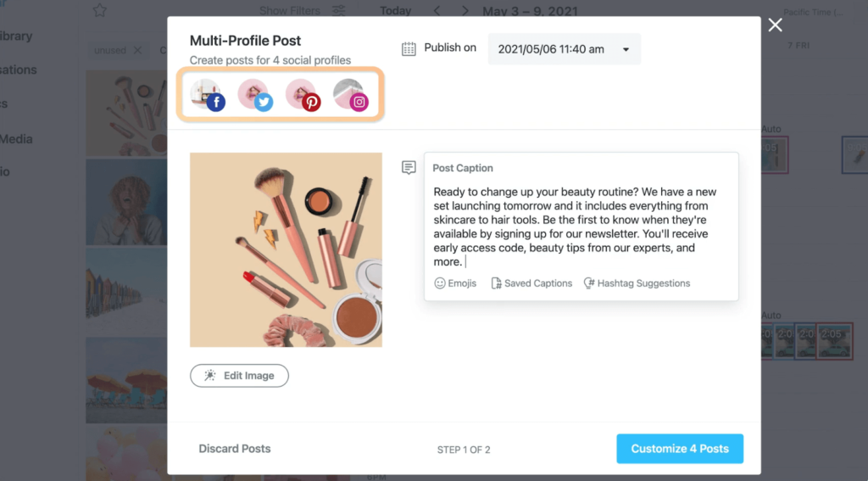The image size is (868, 481).
Task: Open Hashtag Suggestions
Action: coord(637,283)
